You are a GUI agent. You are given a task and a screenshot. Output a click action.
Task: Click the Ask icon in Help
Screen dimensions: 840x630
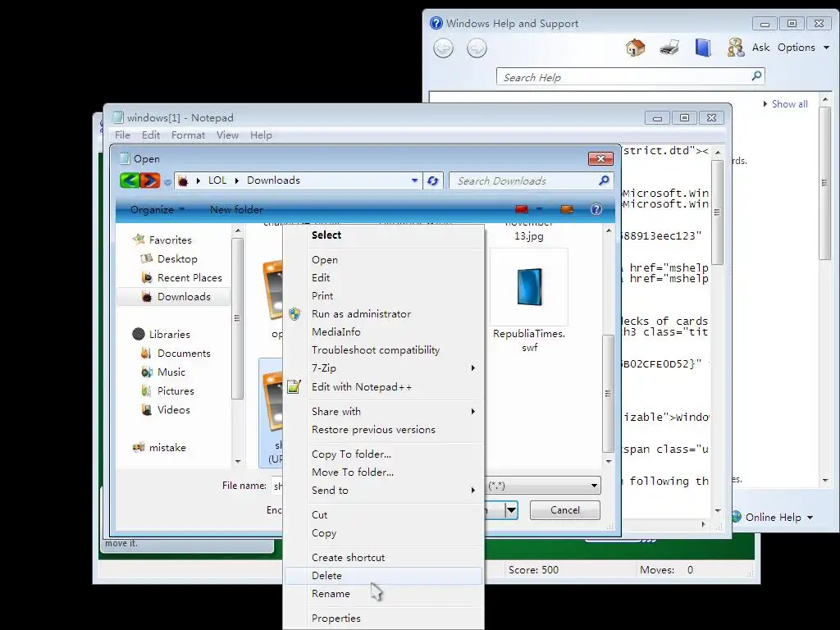(736, 48)
